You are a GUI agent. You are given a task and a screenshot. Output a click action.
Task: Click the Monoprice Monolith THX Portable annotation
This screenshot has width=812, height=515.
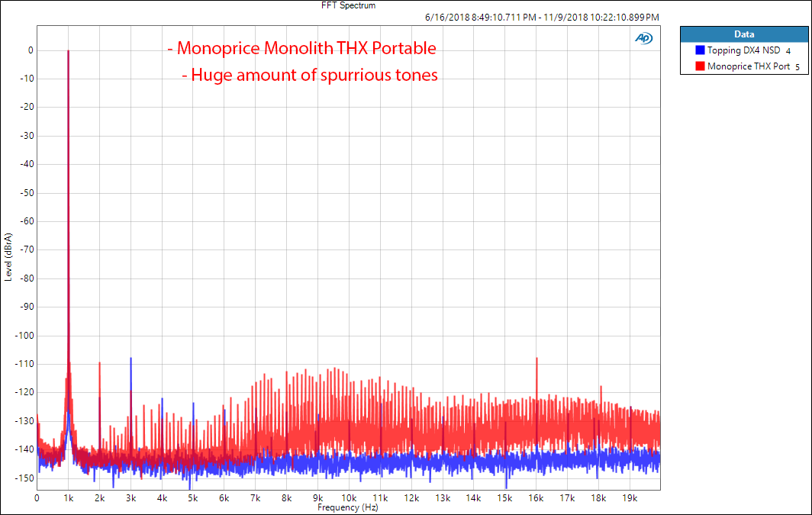coord(302,48)
